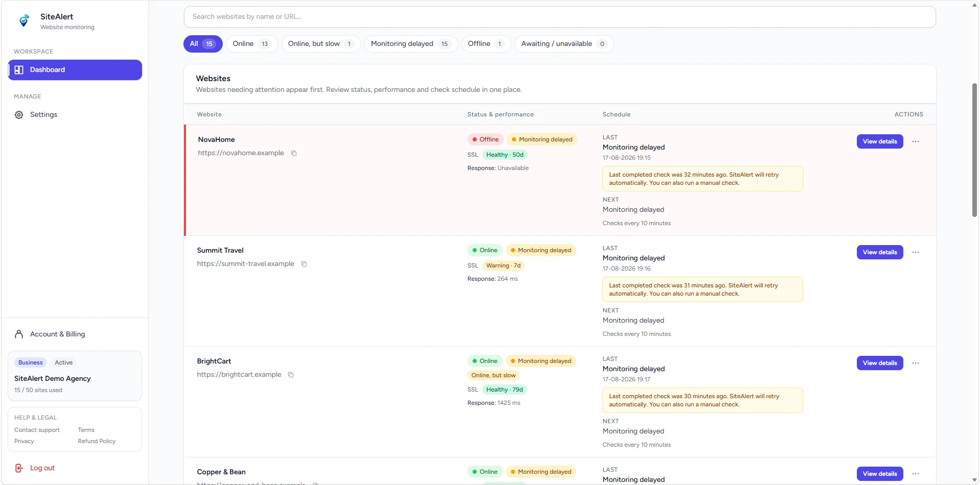Open the Terms link

(x=86, y=430)
